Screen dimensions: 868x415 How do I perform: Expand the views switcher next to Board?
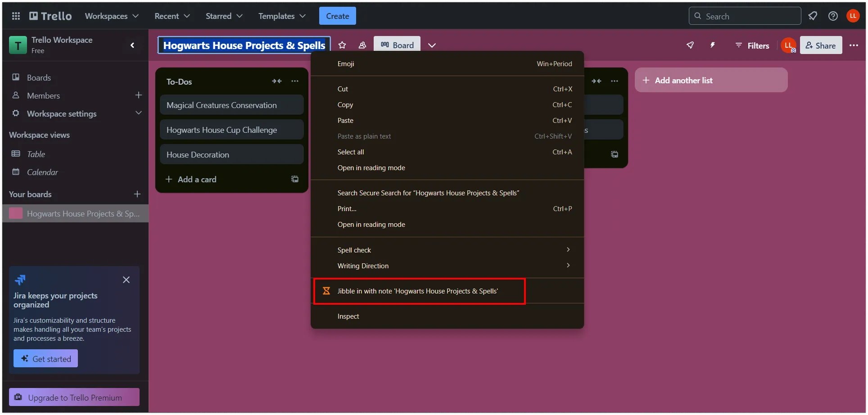432,45
